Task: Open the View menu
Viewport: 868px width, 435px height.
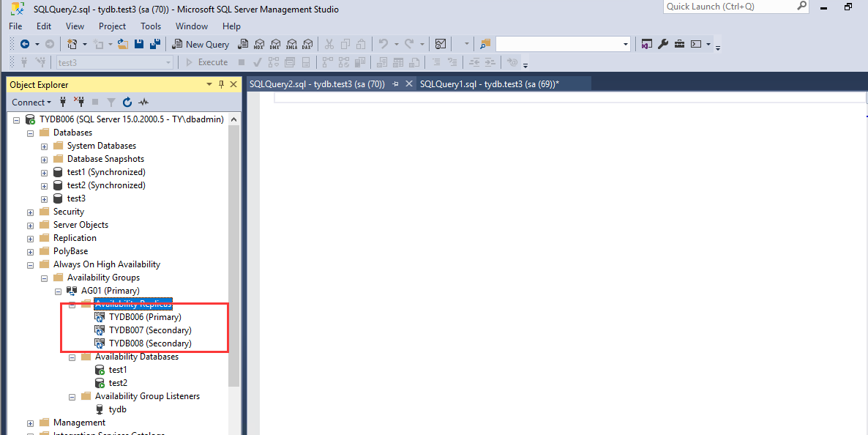Action: 75,26
